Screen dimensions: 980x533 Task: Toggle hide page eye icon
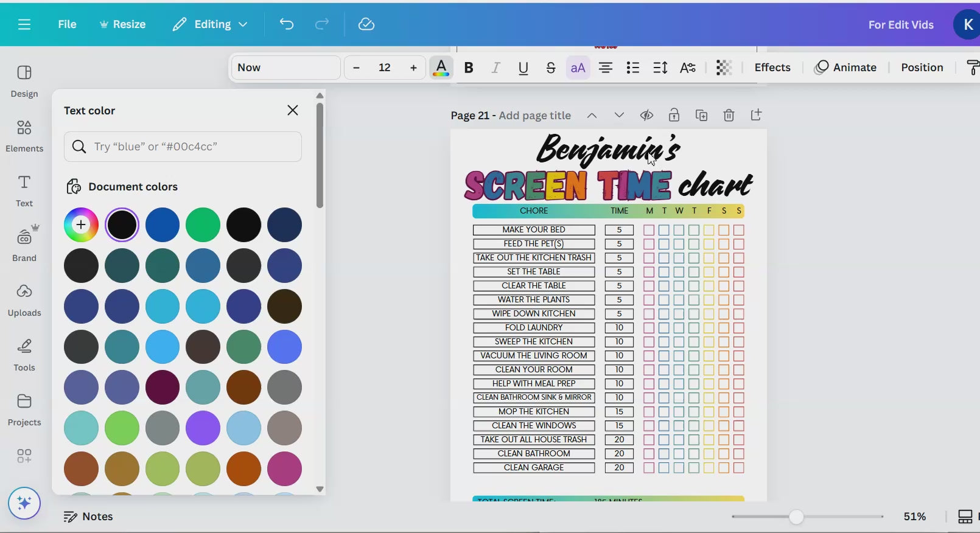646,115
